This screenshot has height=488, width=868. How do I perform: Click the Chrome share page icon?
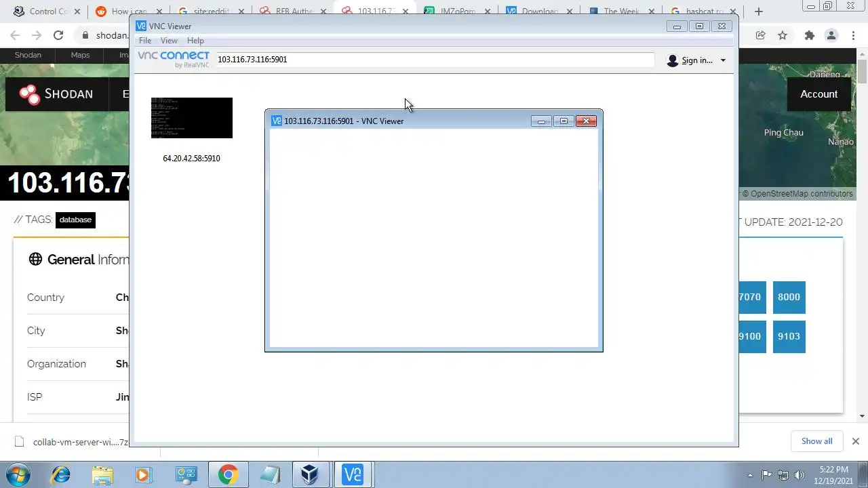tap(761, 35)
